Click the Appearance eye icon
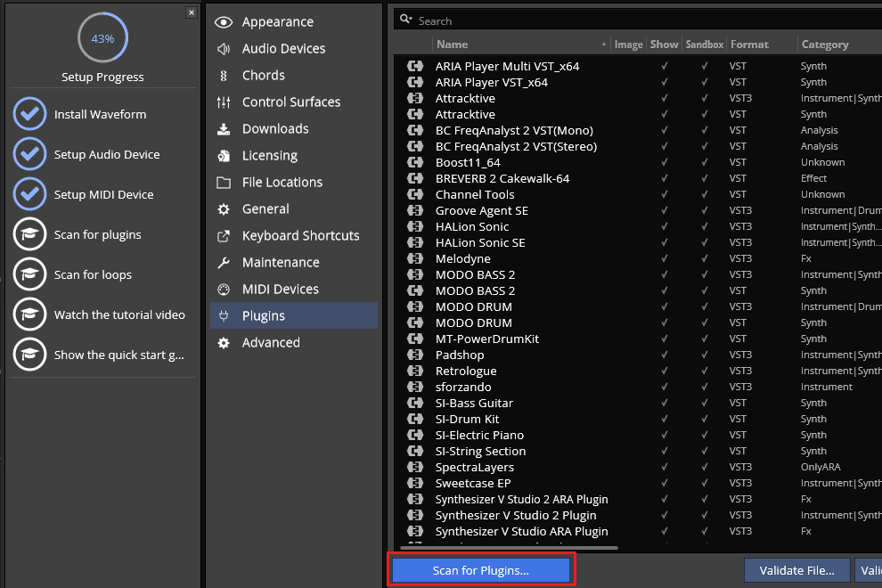The width and height of the screenshot is (882, 588). coord(224,22)
